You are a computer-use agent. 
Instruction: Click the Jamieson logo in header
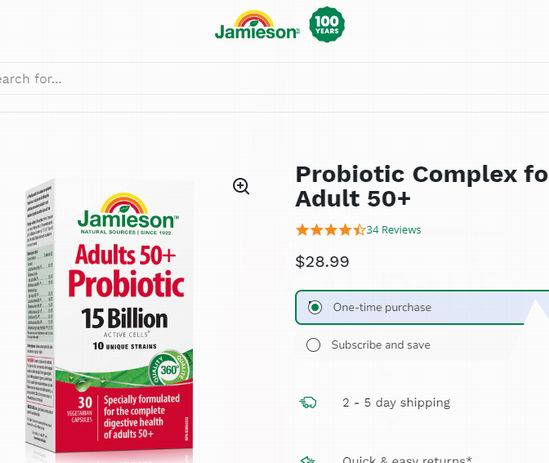257,25
